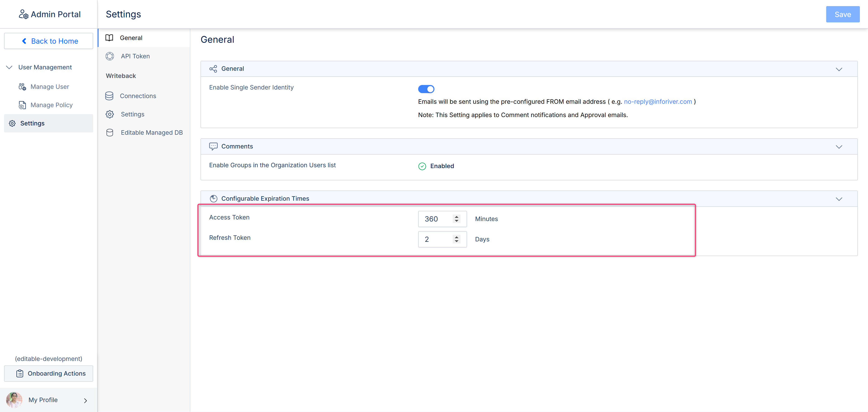Click the Manage Policy document icon
Screen dimensions: 868x412
[x=22, y=105]
